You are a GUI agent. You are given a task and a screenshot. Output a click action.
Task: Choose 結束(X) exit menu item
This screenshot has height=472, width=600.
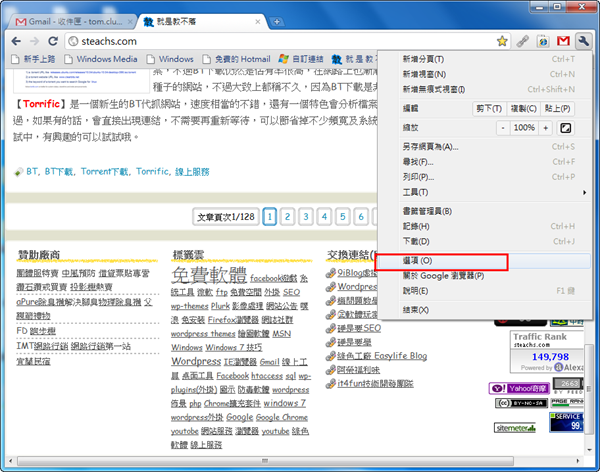(x=485, y=310)
